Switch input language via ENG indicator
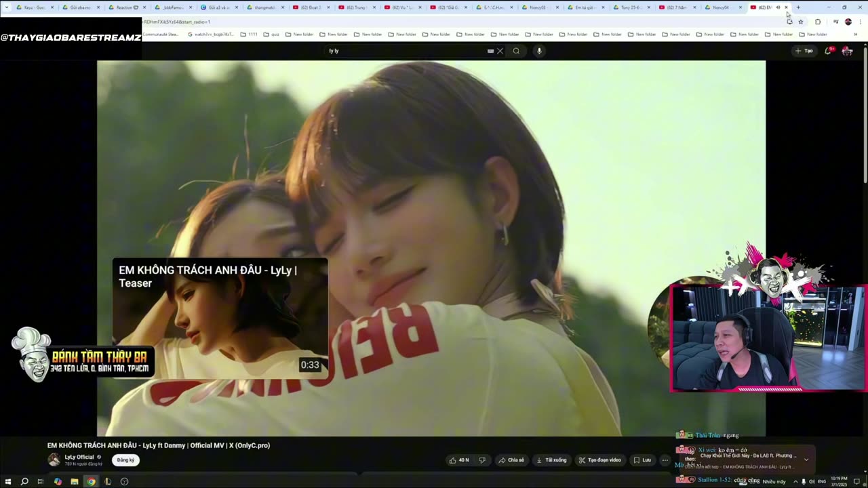Image resolution: width=868 pixels, height=488 pixels. pos(821,481)
